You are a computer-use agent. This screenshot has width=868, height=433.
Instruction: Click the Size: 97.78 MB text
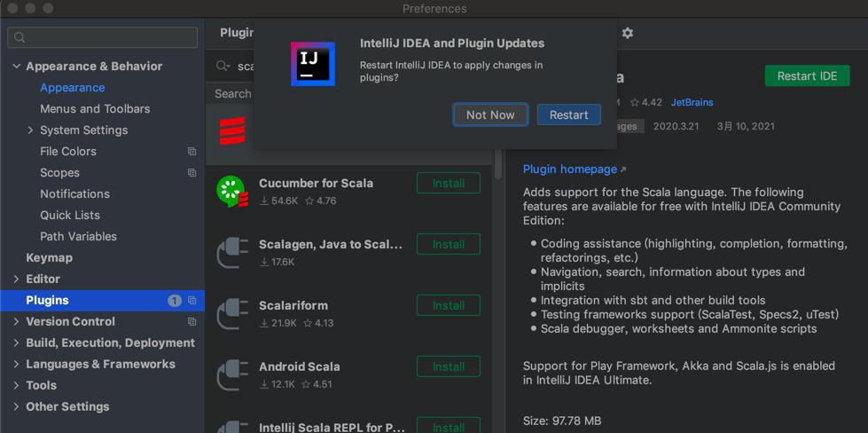562,421
